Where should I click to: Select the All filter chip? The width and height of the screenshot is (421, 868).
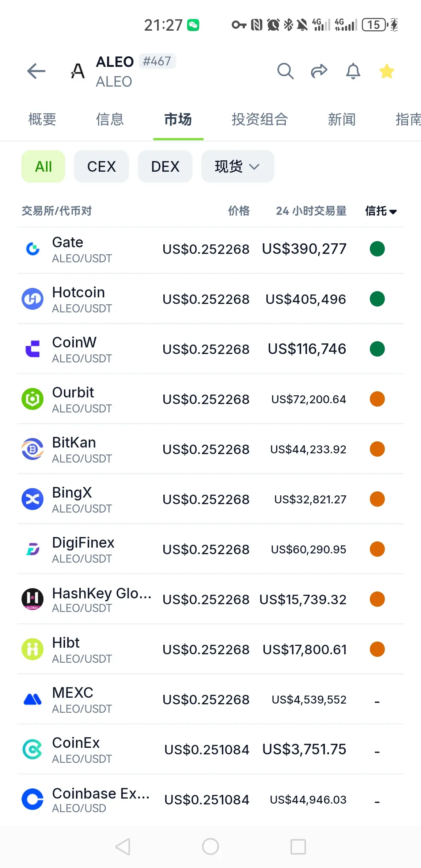click(x=43, y=167)
